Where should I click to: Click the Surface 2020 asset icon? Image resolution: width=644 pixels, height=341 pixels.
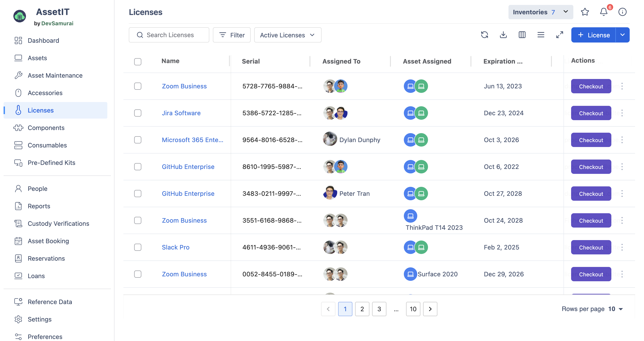coord(410,274)
